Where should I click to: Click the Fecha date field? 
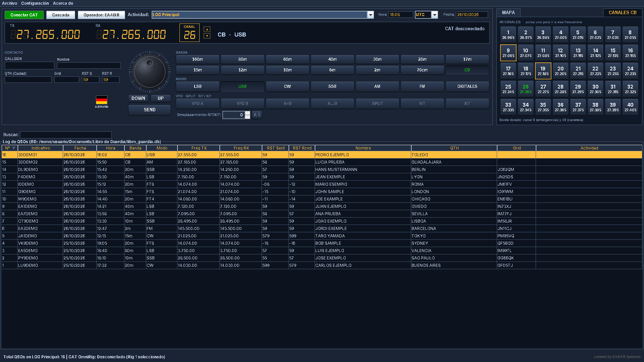click(472, 15)
